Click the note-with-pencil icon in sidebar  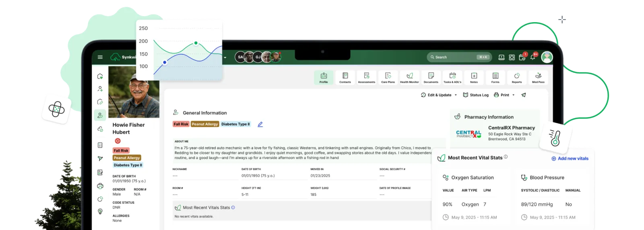click(x=100, y=172)
